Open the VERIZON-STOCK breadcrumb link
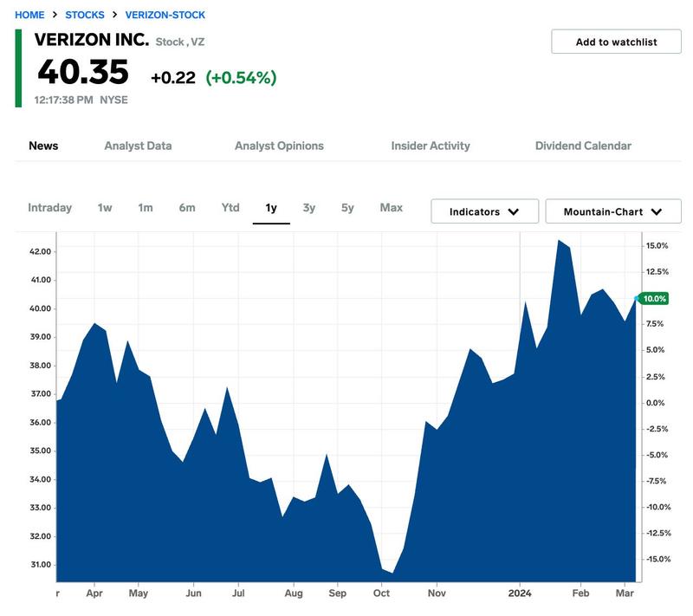The width and height of the screenshot is (693, 616). tap(165, 15)
